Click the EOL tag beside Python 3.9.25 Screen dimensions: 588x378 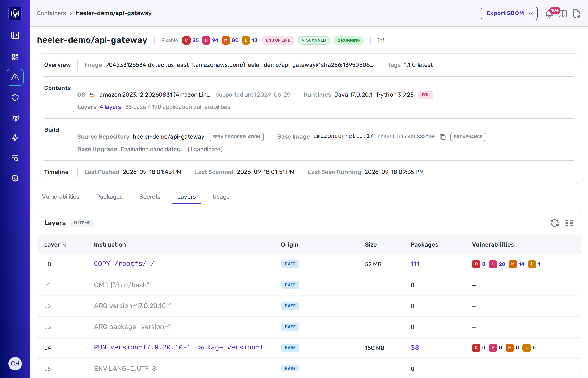click(425, 95)
